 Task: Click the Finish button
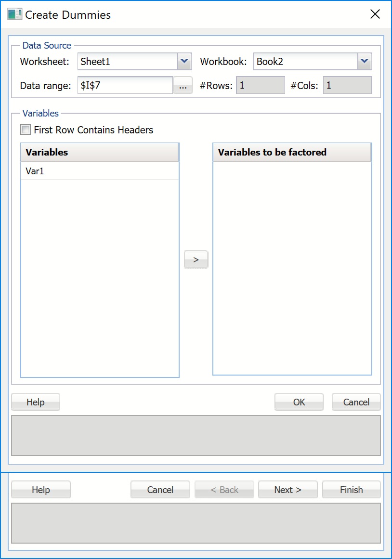point(351,490)
